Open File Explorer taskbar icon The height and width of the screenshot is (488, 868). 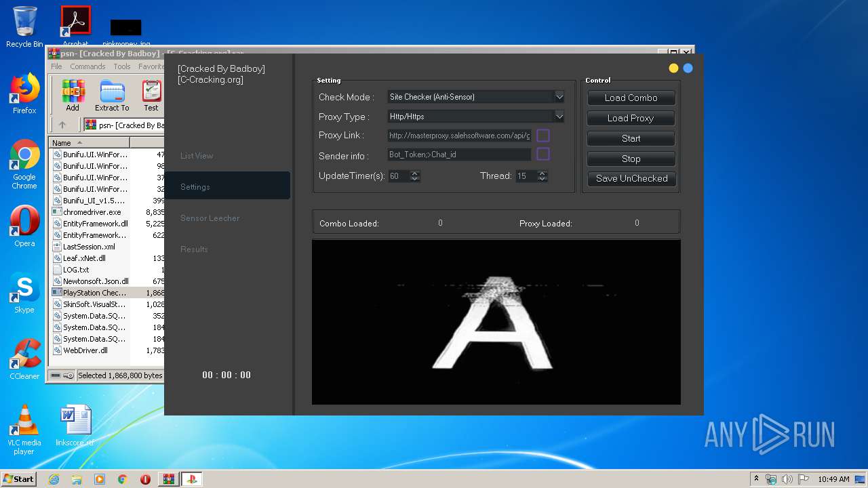77,479
